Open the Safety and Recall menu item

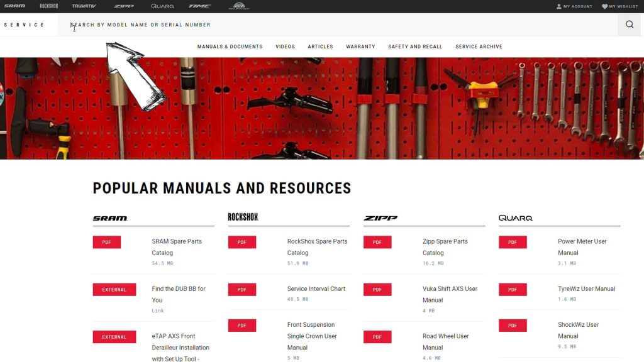tap(415, 47)
